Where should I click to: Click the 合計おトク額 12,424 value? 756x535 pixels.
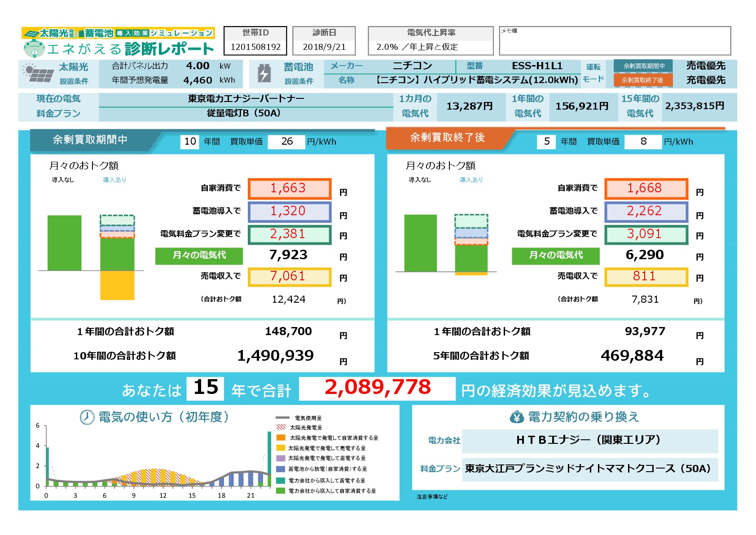click(289, 300)
